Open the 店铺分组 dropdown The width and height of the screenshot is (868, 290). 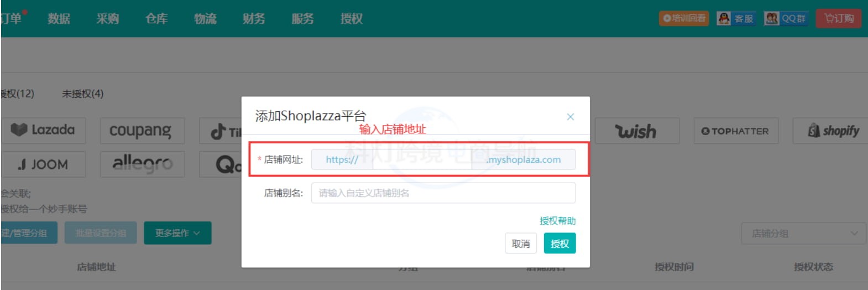tap(803, 234)
